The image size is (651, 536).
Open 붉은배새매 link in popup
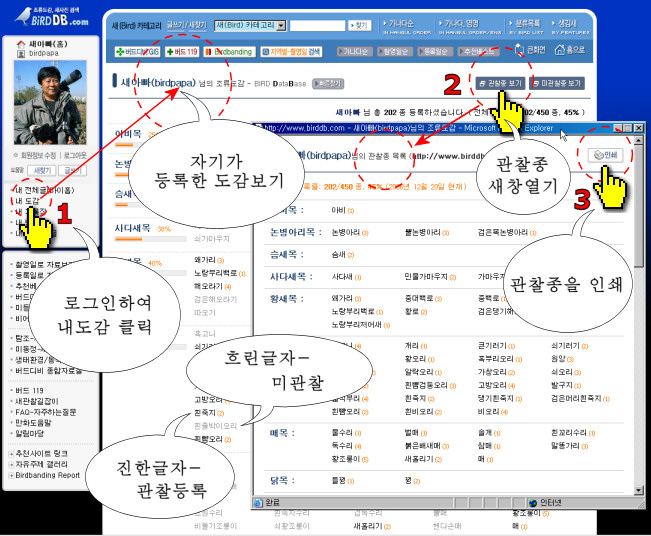pyautogui.click(x=422, y=446)
